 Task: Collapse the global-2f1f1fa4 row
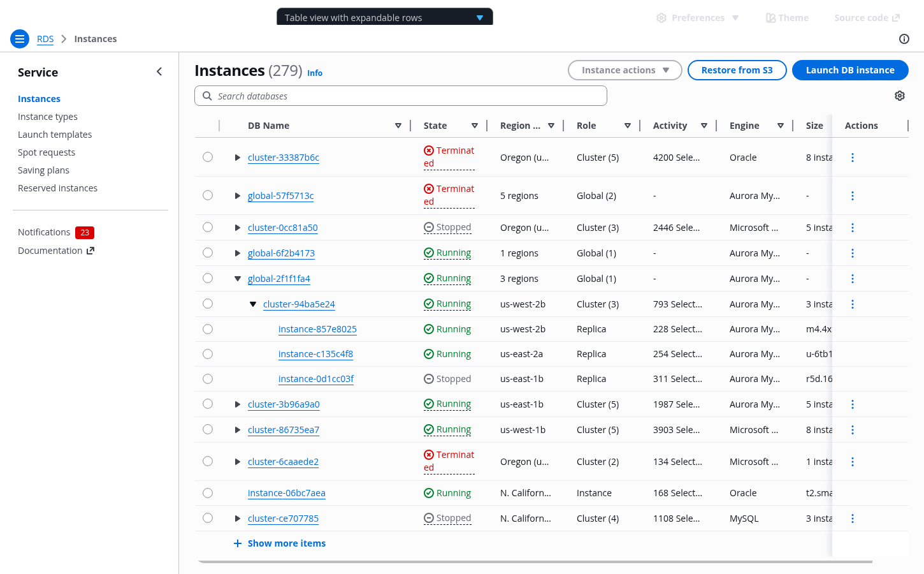click(237, 279)
